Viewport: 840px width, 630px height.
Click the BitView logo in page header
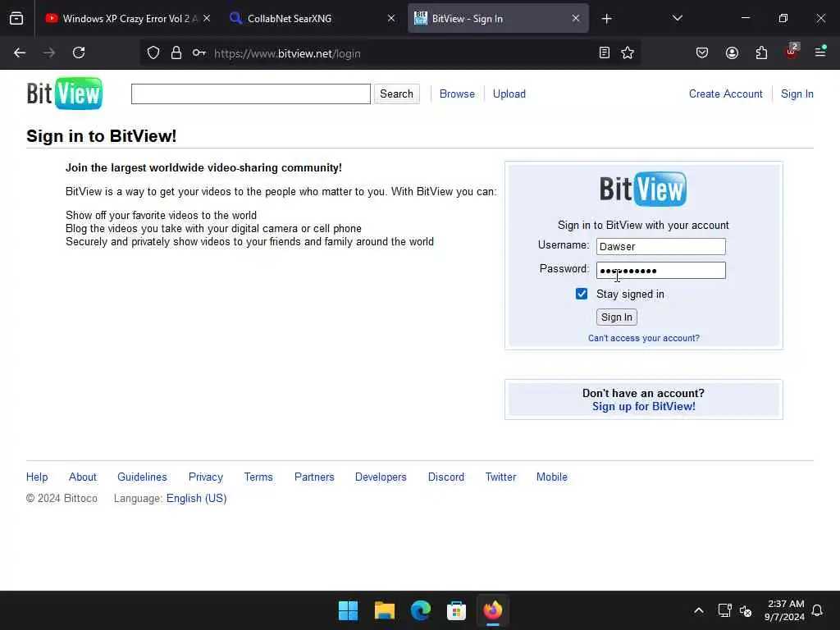coord(64,94)
